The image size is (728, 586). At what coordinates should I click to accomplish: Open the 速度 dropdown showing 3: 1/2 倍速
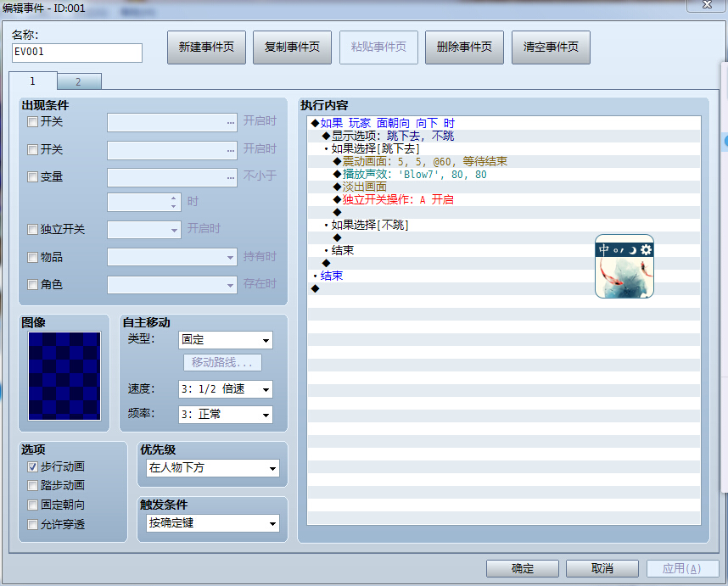(x=226, y=389)
